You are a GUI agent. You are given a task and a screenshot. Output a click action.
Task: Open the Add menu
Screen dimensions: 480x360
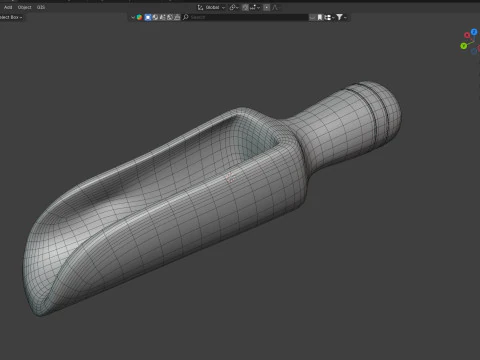(8, 7)
